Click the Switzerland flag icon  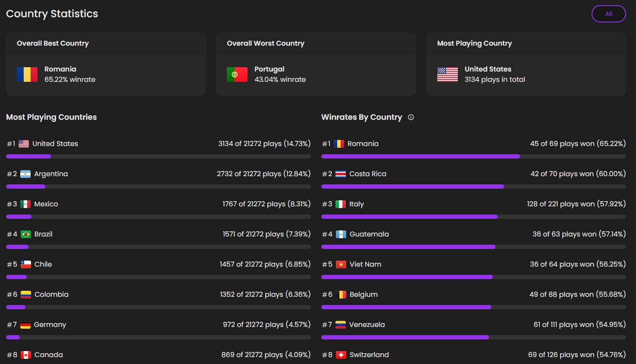click(x=341, y=355)
